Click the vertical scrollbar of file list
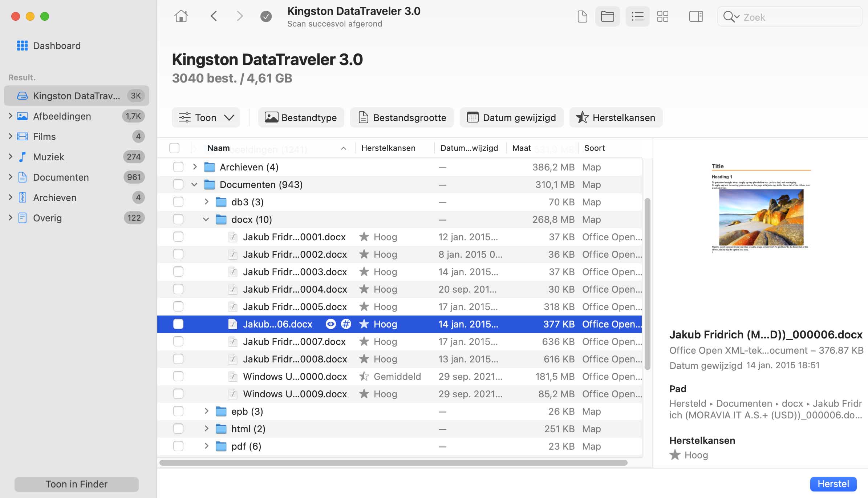The height and width of the screenshot is (498, 868). click(x=647, y=284)
